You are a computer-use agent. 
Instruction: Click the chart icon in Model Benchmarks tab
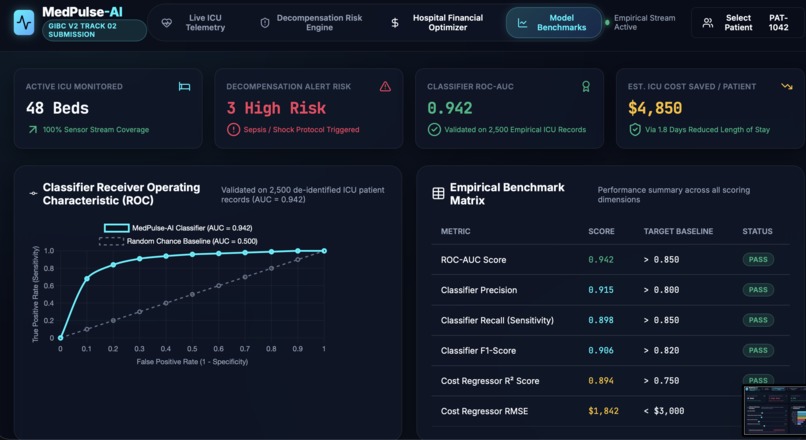[522, 23]
